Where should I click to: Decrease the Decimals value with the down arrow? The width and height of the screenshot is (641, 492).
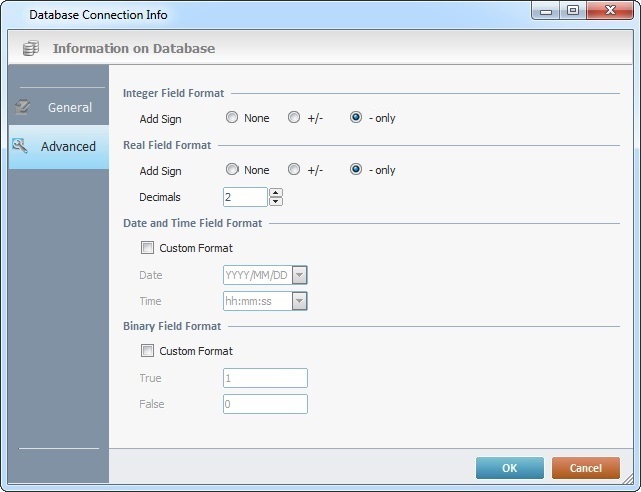[x=276, y=201]
